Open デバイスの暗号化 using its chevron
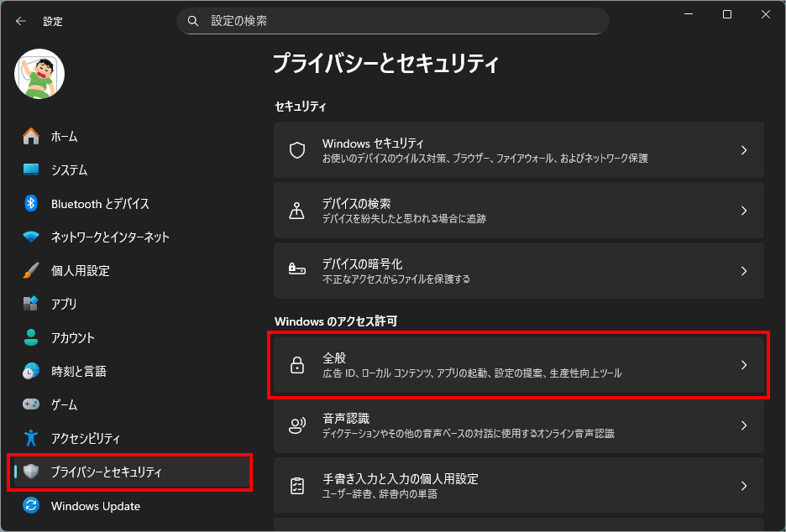This screenshot has height=532, width=786. [x=743, y=271]
